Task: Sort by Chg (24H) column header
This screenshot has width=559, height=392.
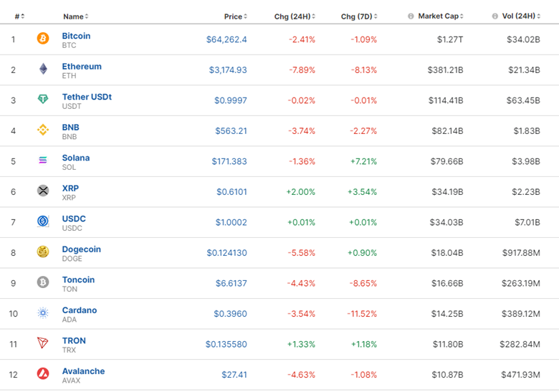Action: coord(295,16)
